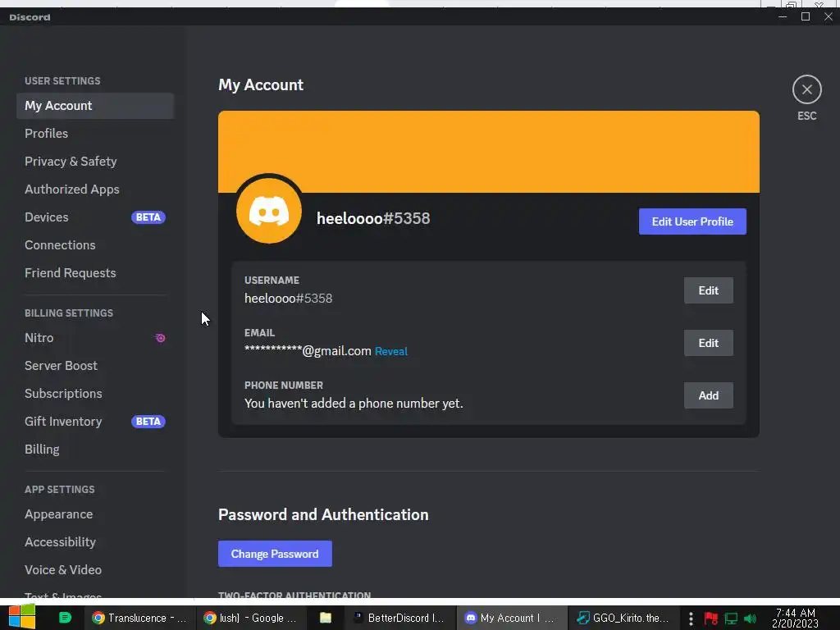The image size is (840, 630).
Task: Open the Billing settings page
Action: coord(95,450)
